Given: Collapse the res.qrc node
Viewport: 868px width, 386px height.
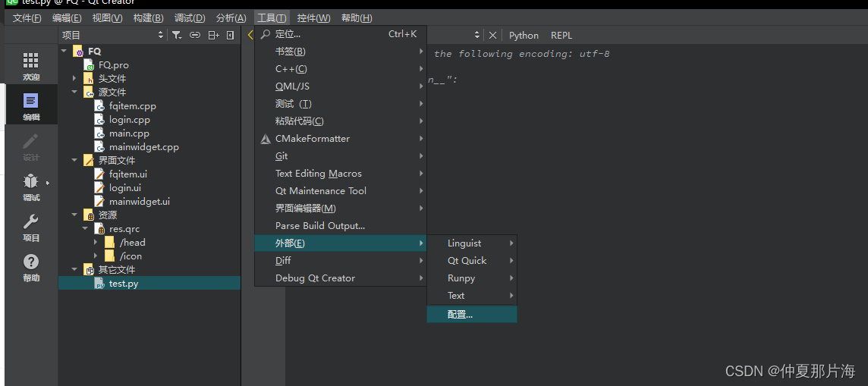Looking at the screenshot, I should 85,228.
